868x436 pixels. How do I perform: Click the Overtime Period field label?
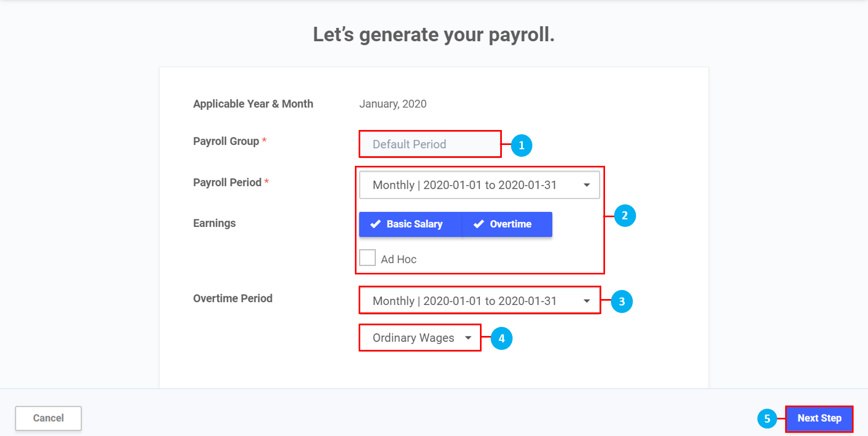coord(232,299)
